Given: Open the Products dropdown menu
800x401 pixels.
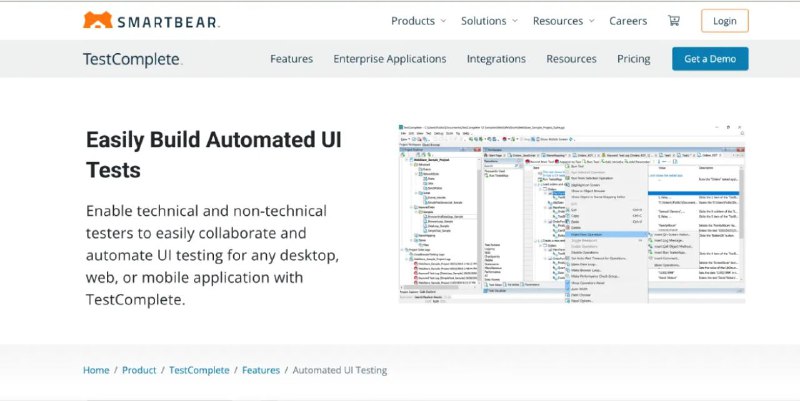Looking at the screenshot, I should pos(418,21).
